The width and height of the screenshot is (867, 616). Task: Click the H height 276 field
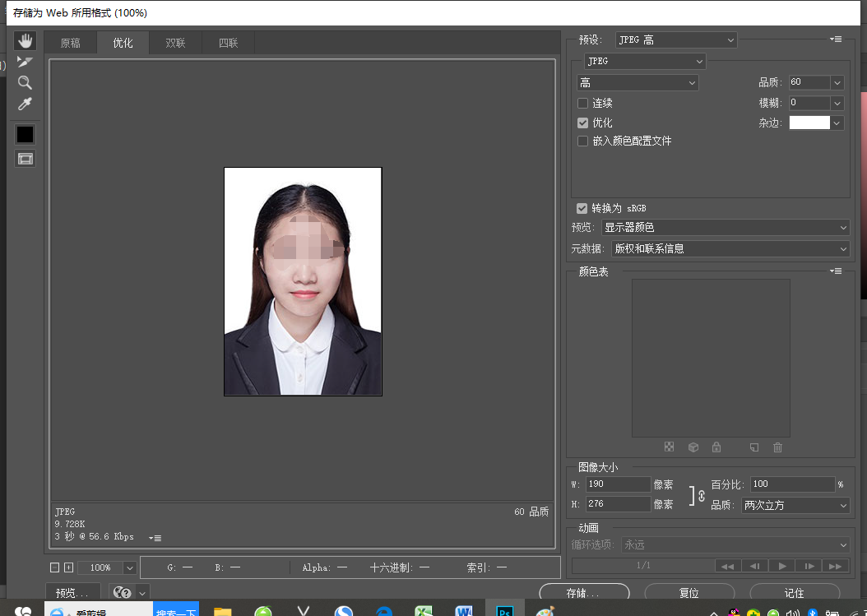pos(619,504)
